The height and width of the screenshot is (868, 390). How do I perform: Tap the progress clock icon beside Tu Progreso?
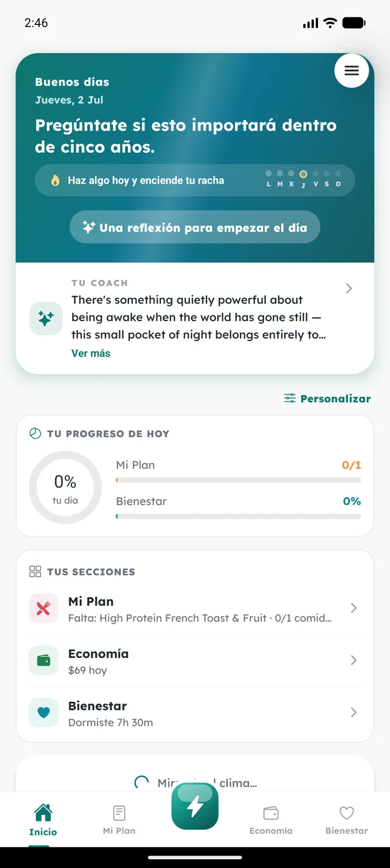(x=35, y=433)
